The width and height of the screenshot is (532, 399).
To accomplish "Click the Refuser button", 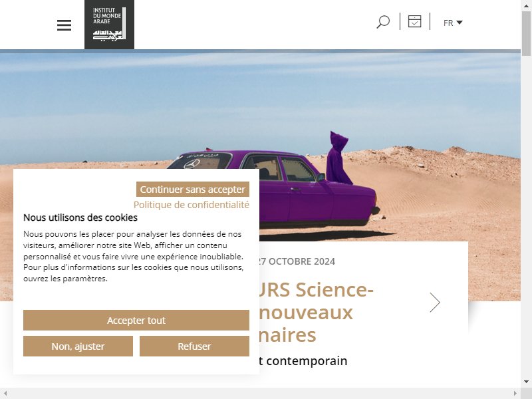I will [x=194, y=346].
